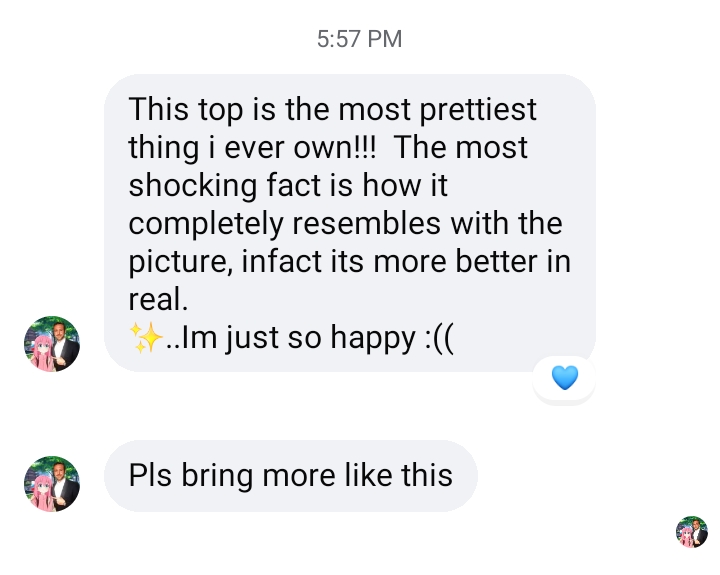Viewport: 720px width, 575px height.
Task: Tap the 5:57 PM timestamp
Action: 359,39
